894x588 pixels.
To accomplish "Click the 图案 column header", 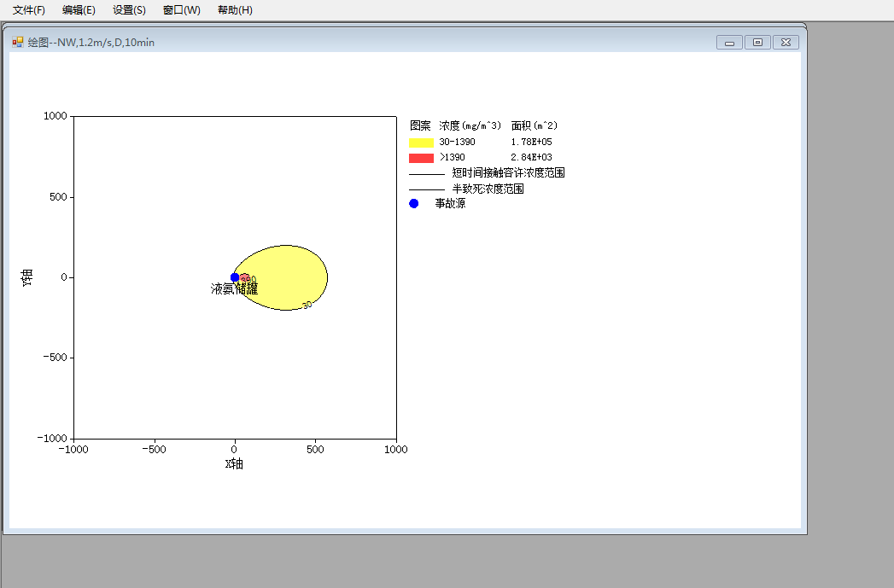I will (420, 125).
